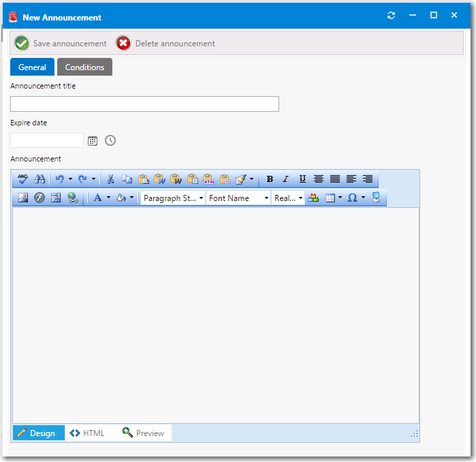Image resolution: width=476 pixels, height=462 pixels.
Task: Click the Paste as HTML icon
Action: [209, 179]
